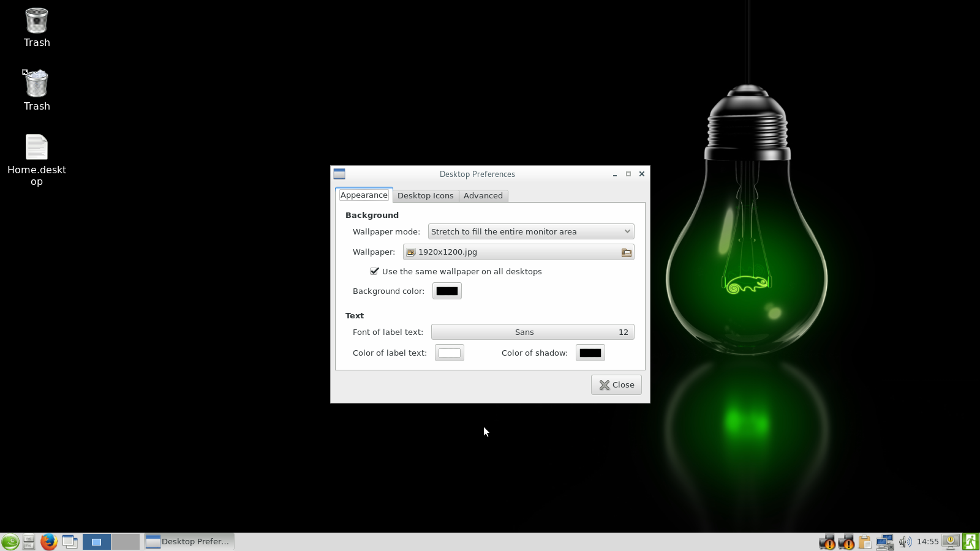980x551 pixels.
Task: Open the wallpaper file chooser 1920x1200.jpg
Action: point(518,252)
